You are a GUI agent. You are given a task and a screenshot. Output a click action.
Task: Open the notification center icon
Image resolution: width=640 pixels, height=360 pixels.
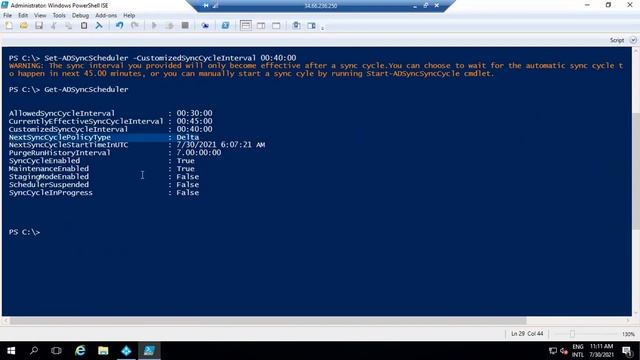[x=627, y=351]
